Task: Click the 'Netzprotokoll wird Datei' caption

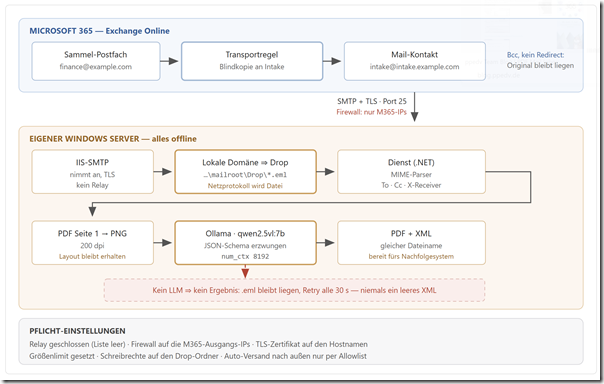Action: [245, 186]
